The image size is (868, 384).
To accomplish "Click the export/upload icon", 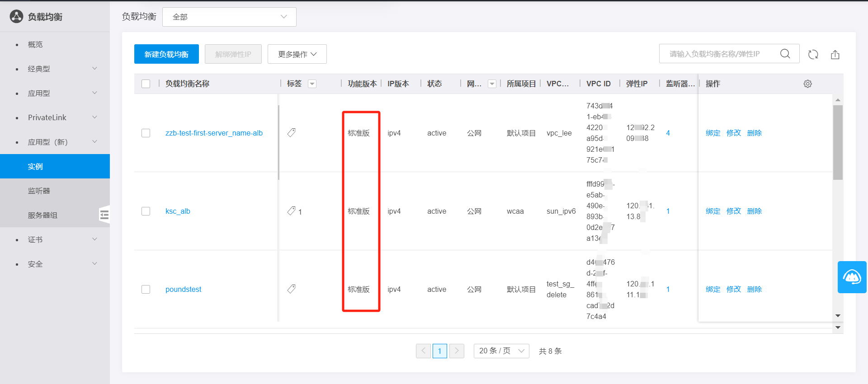I will tap(835, 54).
